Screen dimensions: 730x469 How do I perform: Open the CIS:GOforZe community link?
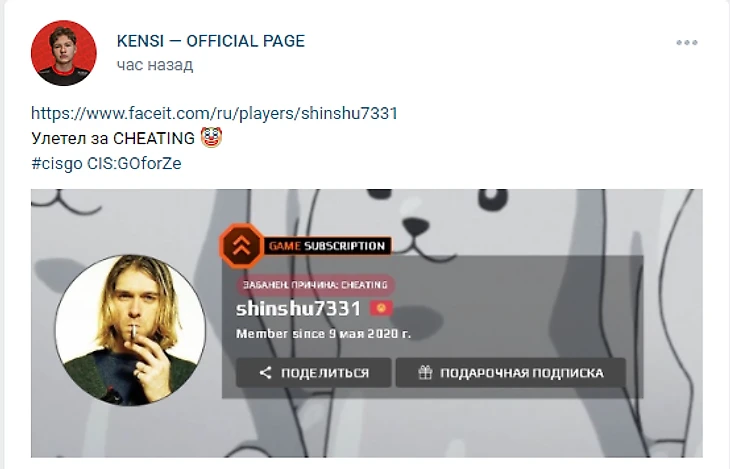(x=134, y=163)
